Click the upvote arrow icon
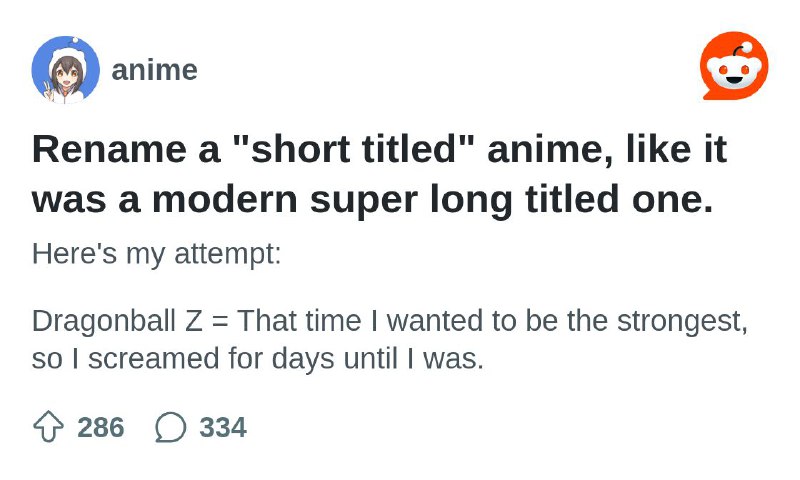The width and height of the screenshot is (800, 480). [x=48, y=426]
